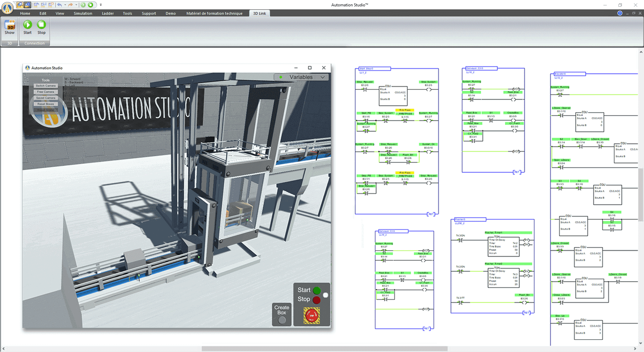Click the Reset Boxes button
This screenshot has height=352, width=644.
46,104
